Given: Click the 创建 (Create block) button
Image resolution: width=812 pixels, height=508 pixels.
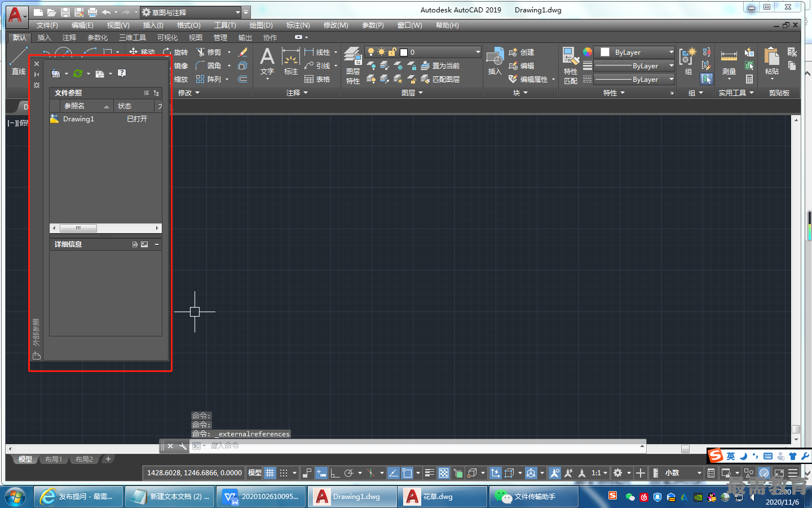Looking at the screenshot, I should (x=522, y=52).
